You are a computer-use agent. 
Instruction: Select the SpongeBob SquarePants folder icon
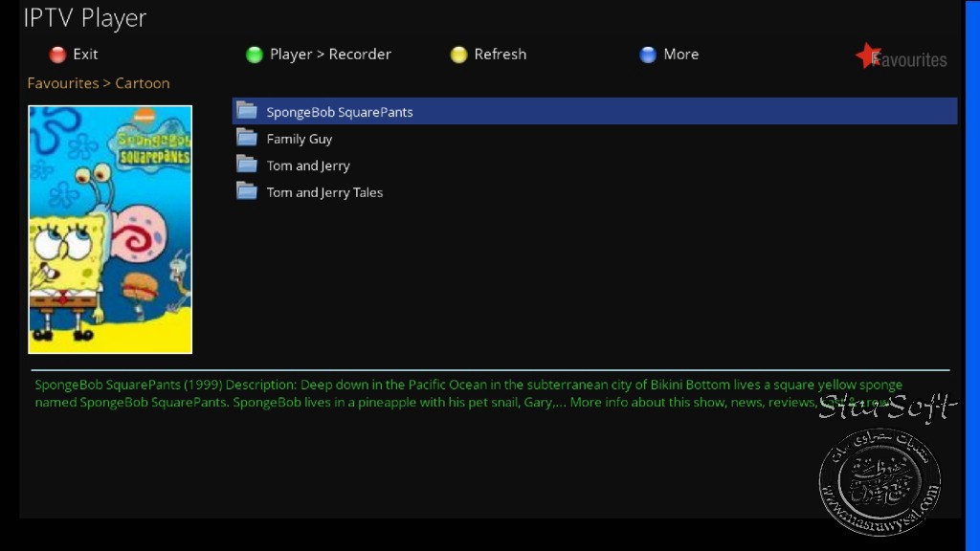[247, 111]
